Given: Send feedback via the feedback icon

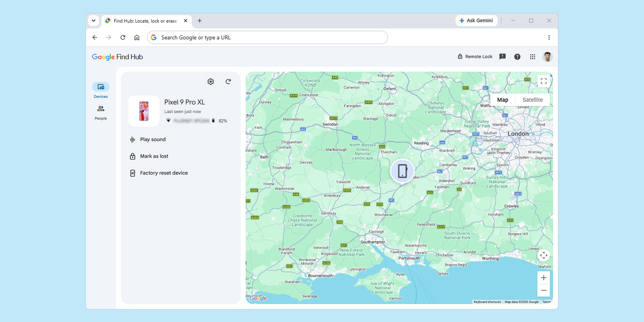Looking at the screenshot, I should (503, 57).
